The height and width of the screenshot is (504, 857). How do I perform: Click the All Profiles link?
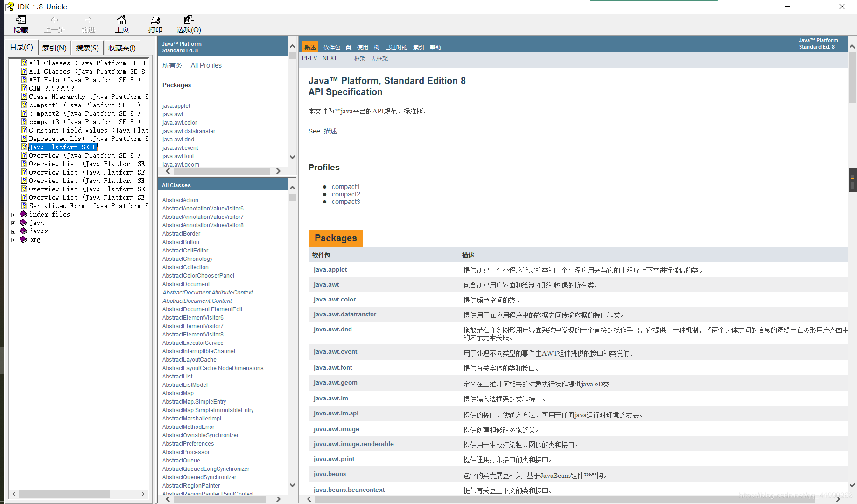point(206,65)
